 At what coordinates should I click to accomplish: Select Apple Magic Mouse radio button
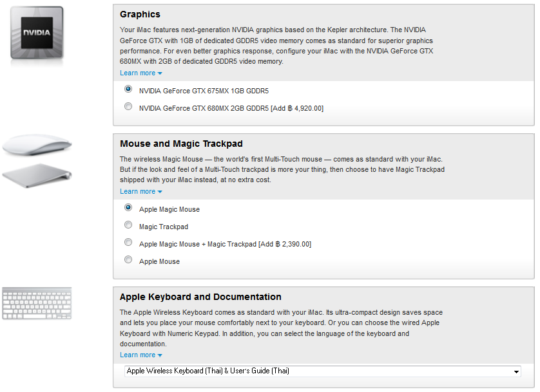pyautogui.click(x=128, y=207)
